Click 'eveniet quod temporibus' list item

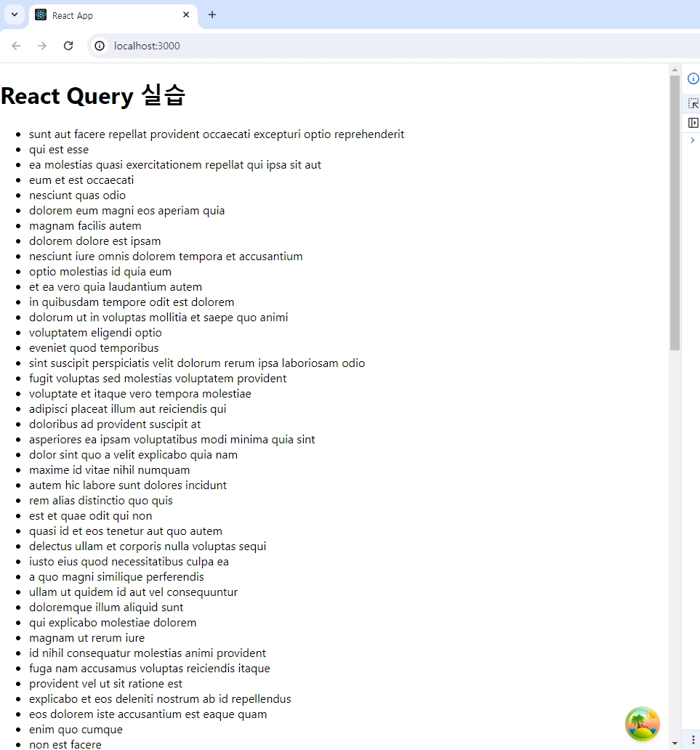[94, 348]
